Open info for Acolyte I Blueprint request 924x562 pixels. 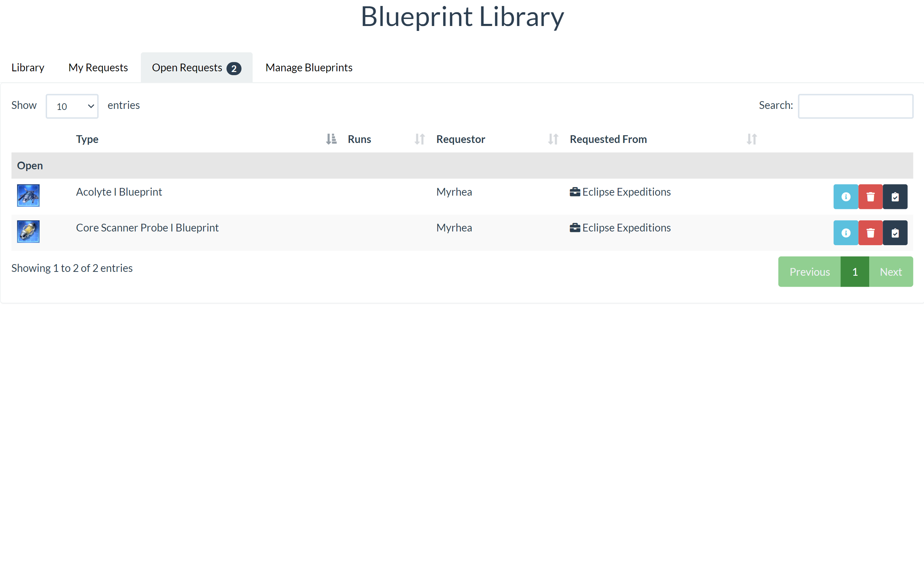(845, 196)
